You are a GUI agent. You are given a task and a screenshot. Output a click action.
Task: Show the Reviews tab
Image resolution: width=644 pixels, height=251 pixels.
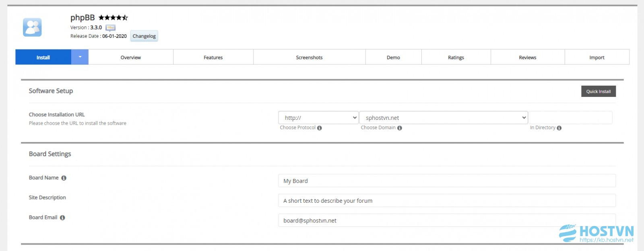(528, 57)
